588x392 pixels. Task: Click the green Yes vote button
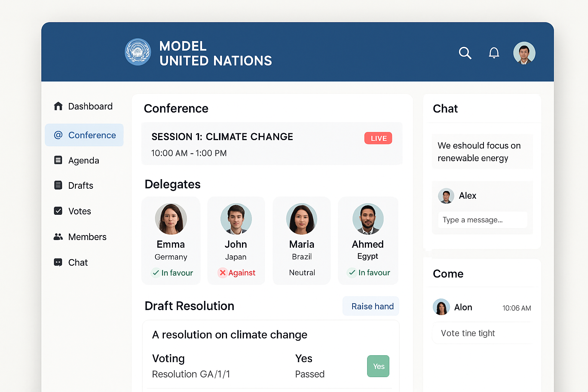[378, 366]
